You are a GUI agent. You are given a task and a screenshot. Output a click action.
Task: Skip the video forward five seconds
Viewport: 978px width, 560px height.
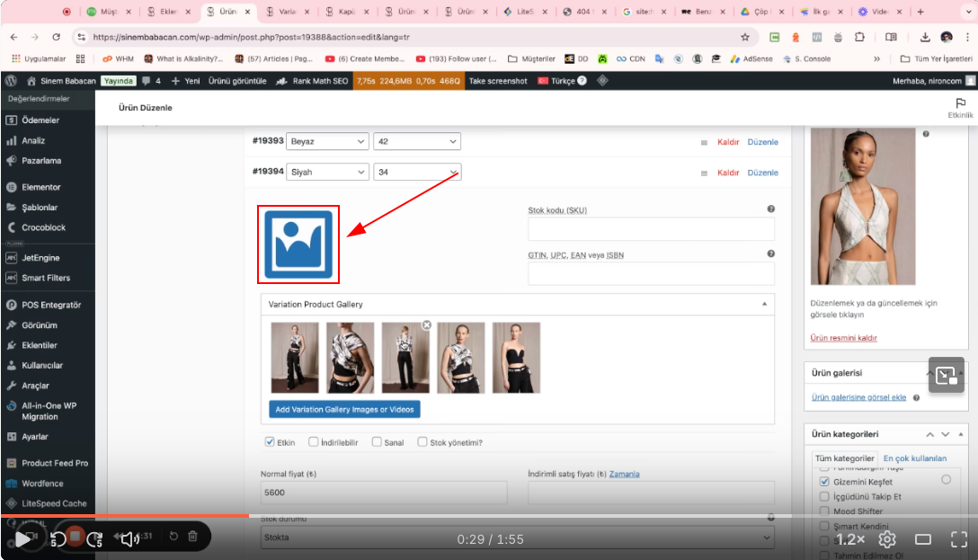click(x=94, y=538)
